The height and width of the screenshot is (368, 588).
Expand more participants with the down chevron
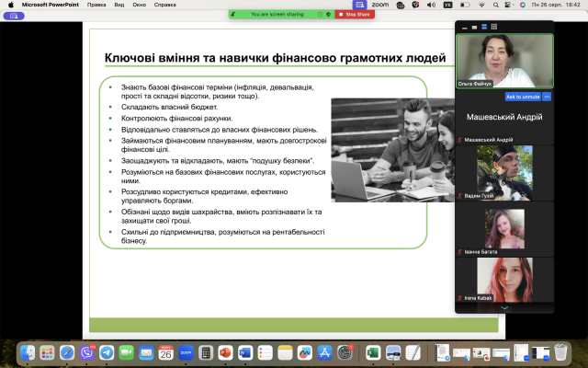(504, 307)
